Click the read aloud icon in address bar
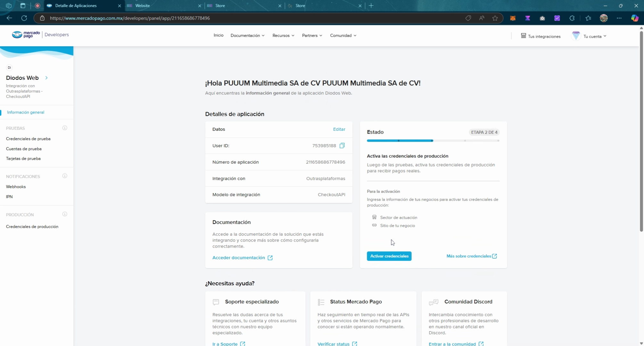 tap(482, 18)
